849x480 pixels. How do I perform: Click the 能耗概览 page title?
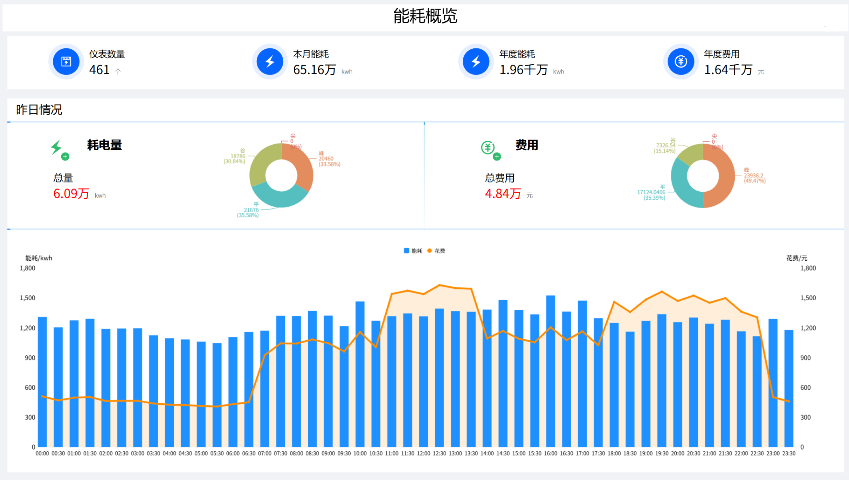click(425, 16)
